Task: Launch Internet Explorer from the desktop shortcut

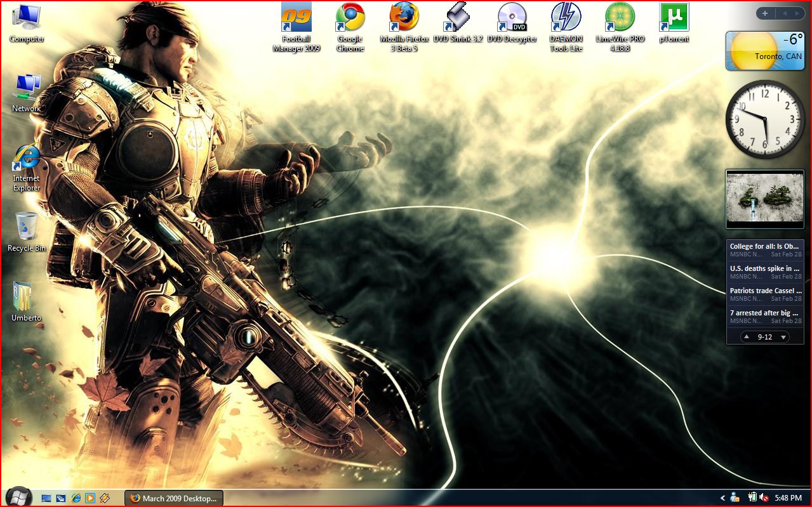Action: click(27, 168)
